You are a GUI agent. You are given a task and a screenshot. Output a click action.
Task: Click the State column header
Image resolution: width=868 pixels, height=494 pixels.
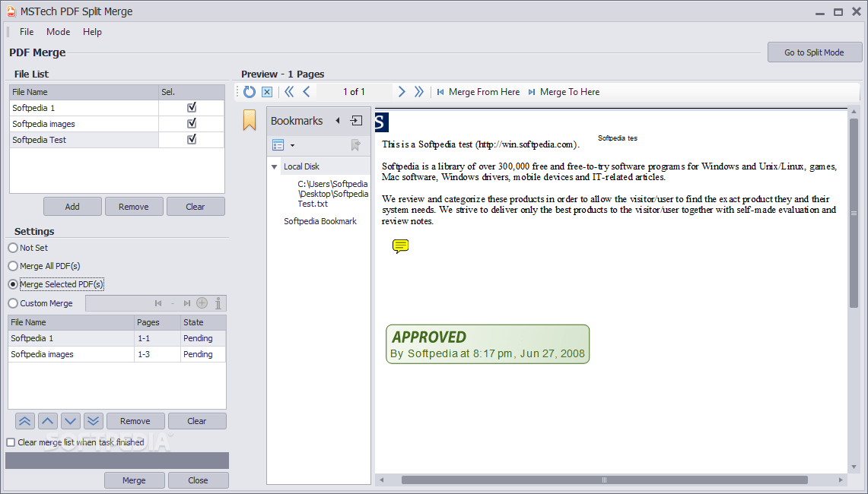point(203,322)
